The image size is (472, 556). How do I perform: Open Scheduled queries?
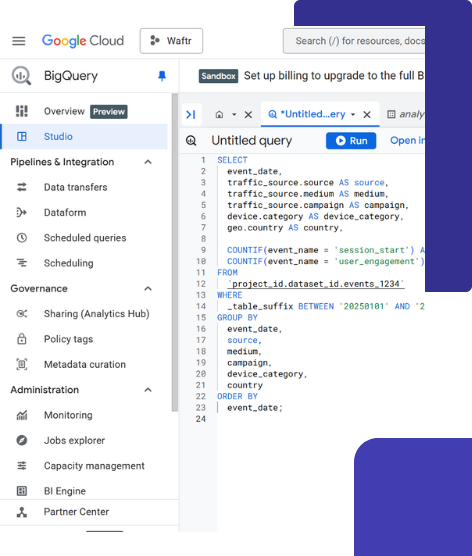(85, 238)
